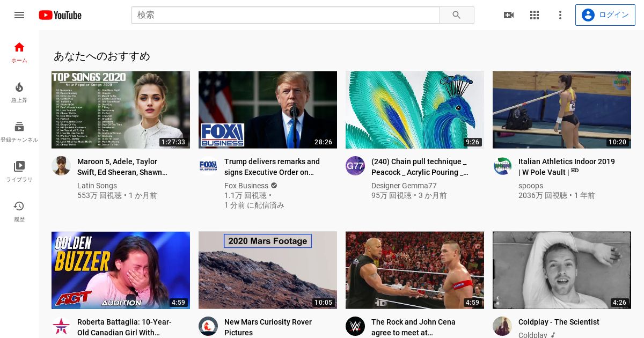
Task: Open the peacock acrylic pouring thumbnail
Action: tap(415, 109)
